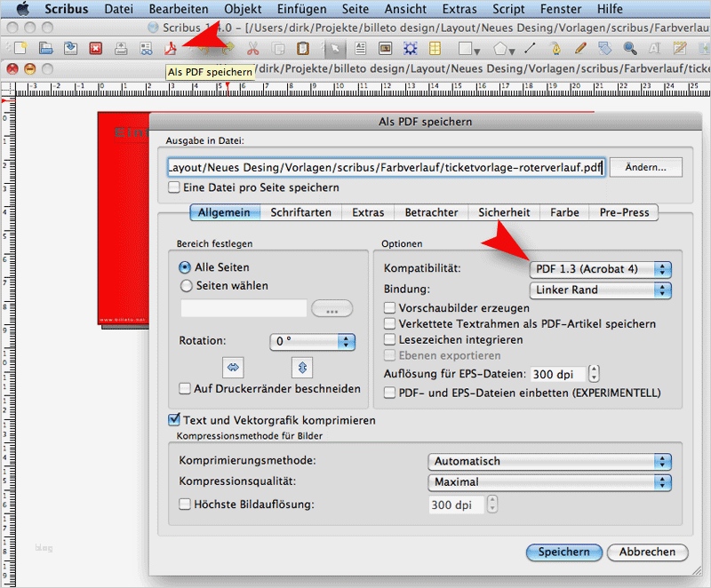Viewport: 711px width, 588px height.
Task: Select the Render Frame tool
Action: [411, 48]
